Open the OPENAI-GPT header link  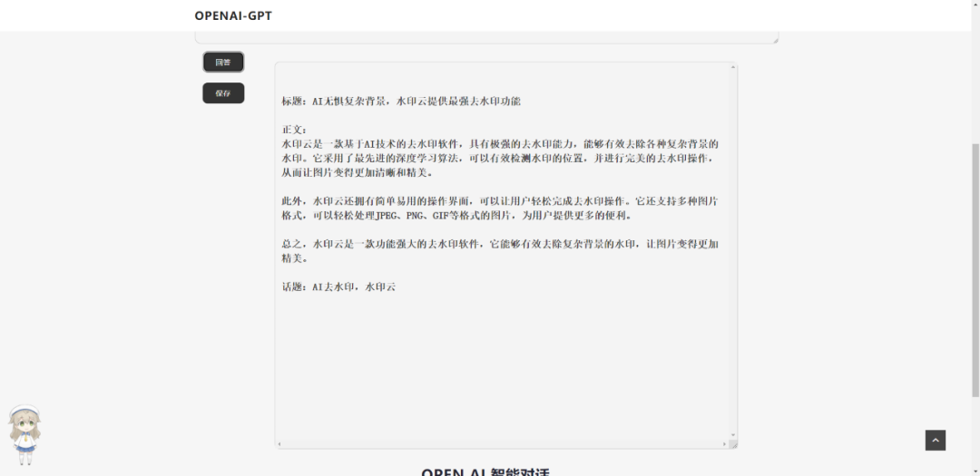click(x=233, y=15)
